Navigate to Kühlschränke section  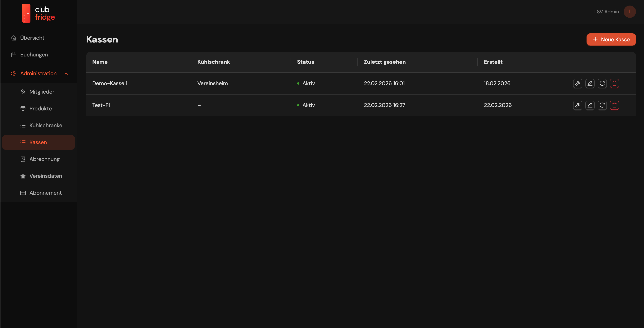[x=46, y=125]
